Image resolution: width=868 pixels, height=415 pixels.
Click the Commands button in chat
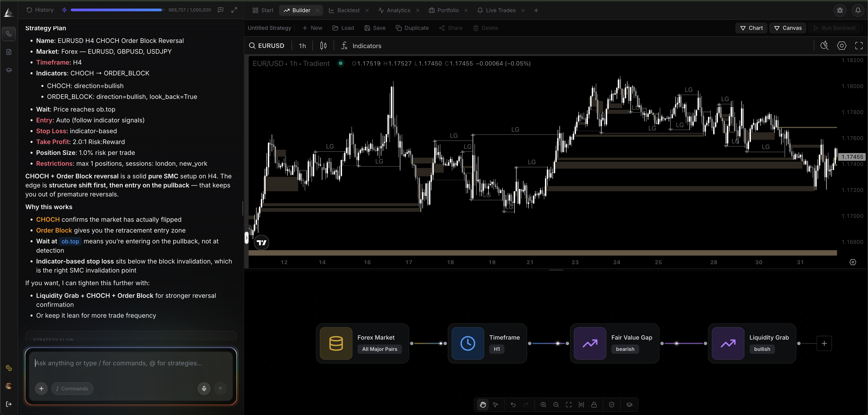pos(72,388)
